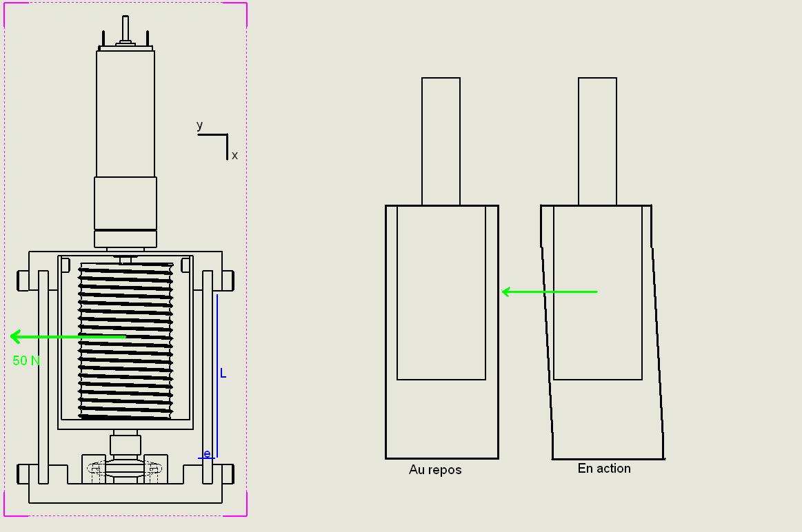The height and width of the screenshot is (532, 802).
Task: Select the left flexure blade of the assembly
Action: [x=43, y=377]
